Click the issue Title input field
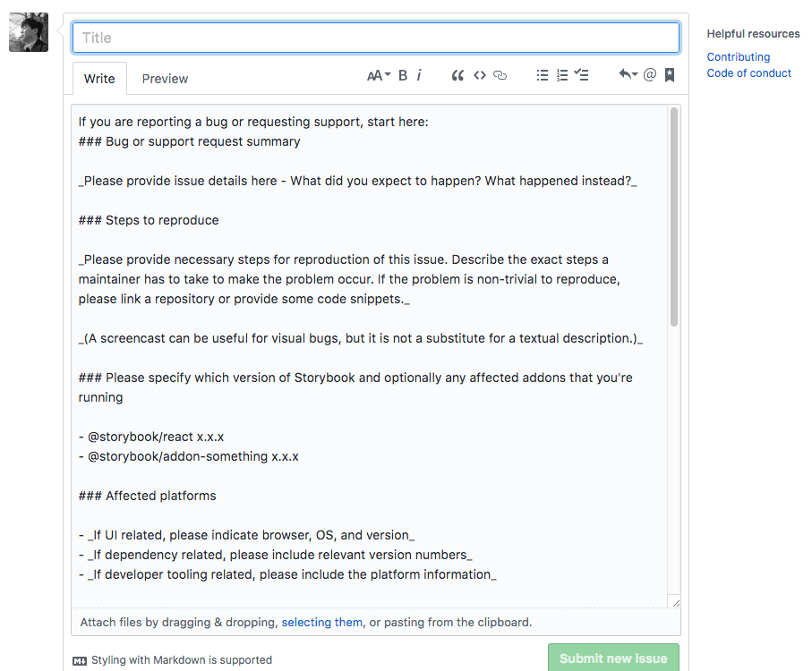812x671 pixels. click(x=376, y=38)
